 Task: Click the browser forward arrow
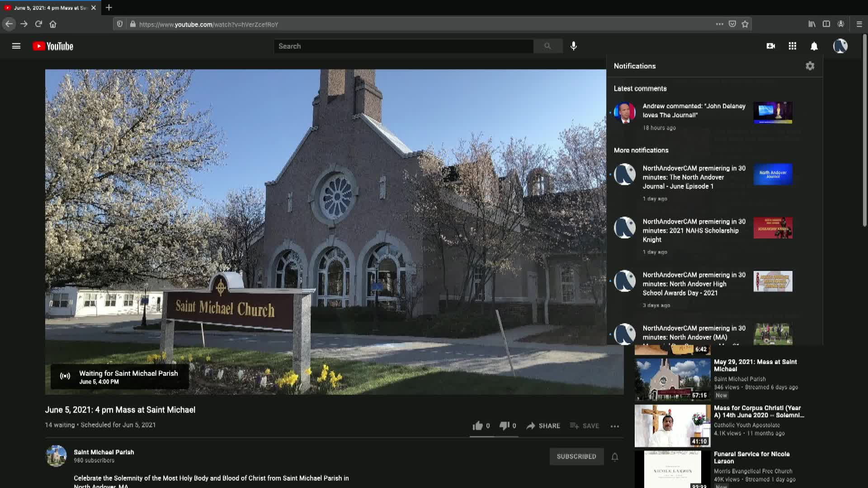point(24,24)
